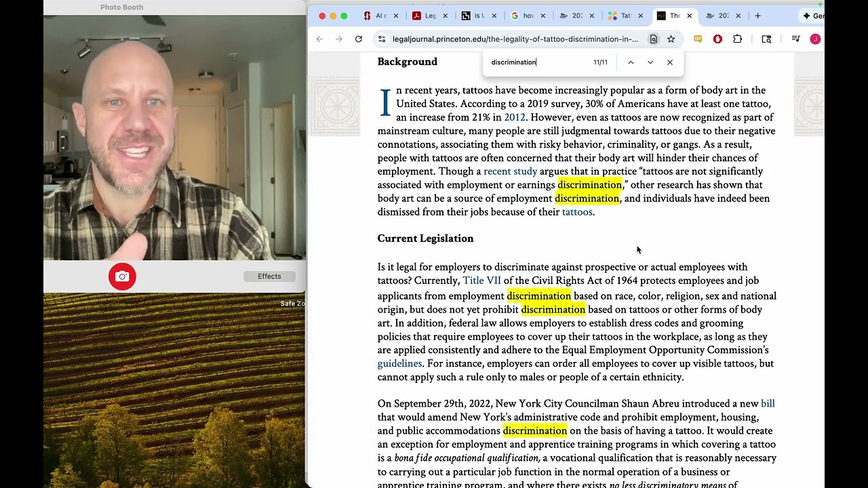Click the '11/11' find match counter

pos(600,62)
